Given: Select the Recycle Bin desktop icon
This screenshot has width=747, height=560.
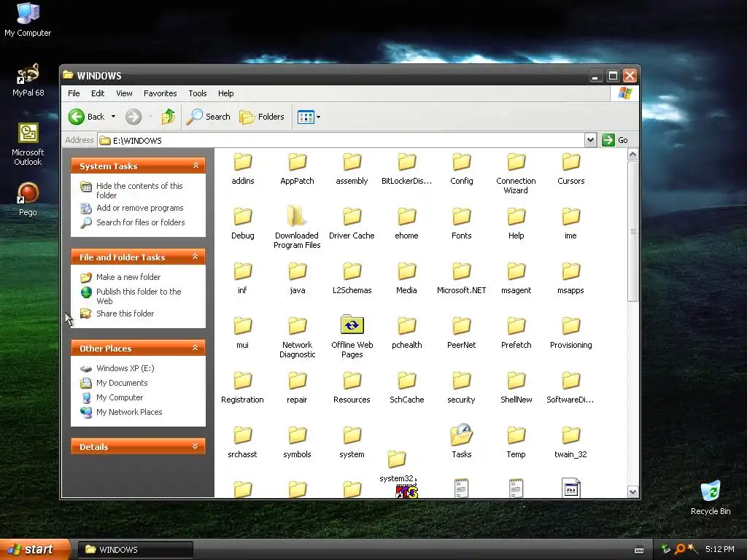Looking at the screenshot, I should coord(711,497).
